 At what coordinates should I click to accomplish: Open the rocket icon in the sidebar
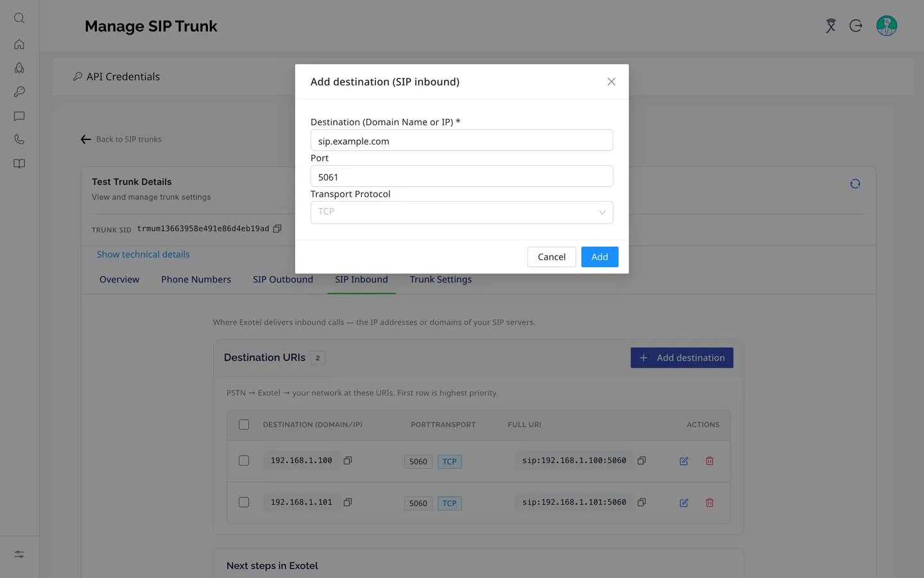(x=19, y=68)
